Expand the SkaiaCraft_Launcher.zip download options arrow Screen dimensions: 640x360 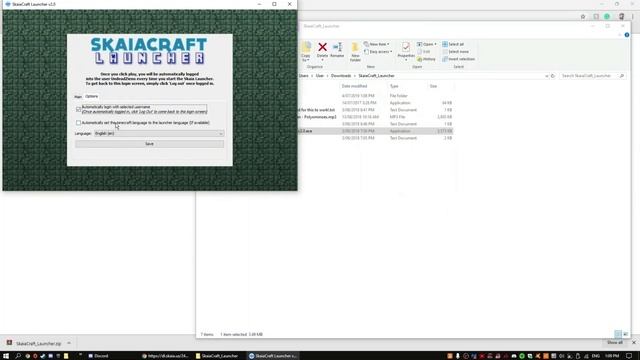tap(69, 343)
